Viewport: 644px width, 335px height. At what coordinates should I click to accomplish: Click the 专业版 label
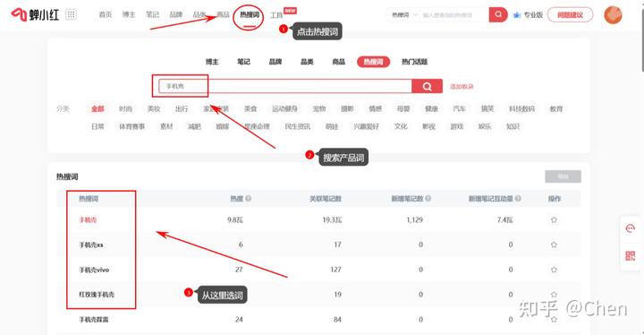[x=533, y=15]
